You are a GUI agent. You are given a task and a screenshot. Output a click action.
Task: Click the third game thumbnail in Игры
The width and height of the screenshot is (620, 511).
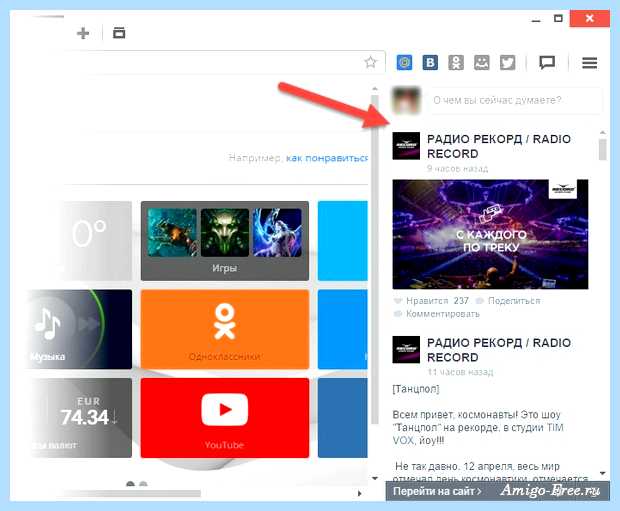pos(277,233)
